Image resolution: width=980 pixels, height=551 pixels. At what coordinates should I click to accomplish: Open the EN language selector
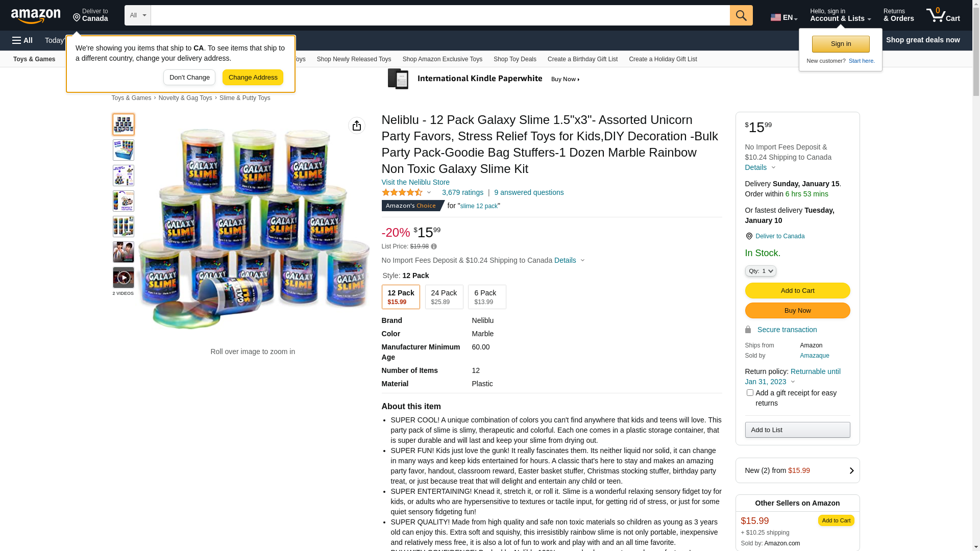(784, 17)
